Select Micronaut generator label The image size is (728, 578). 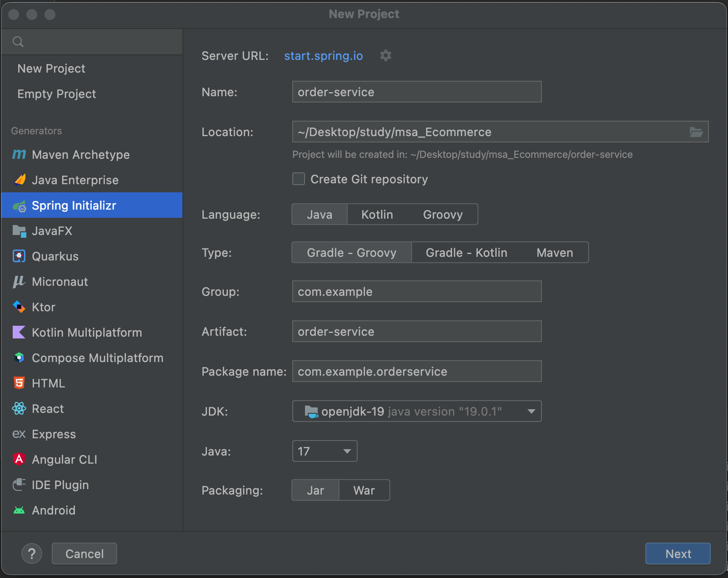60,282
